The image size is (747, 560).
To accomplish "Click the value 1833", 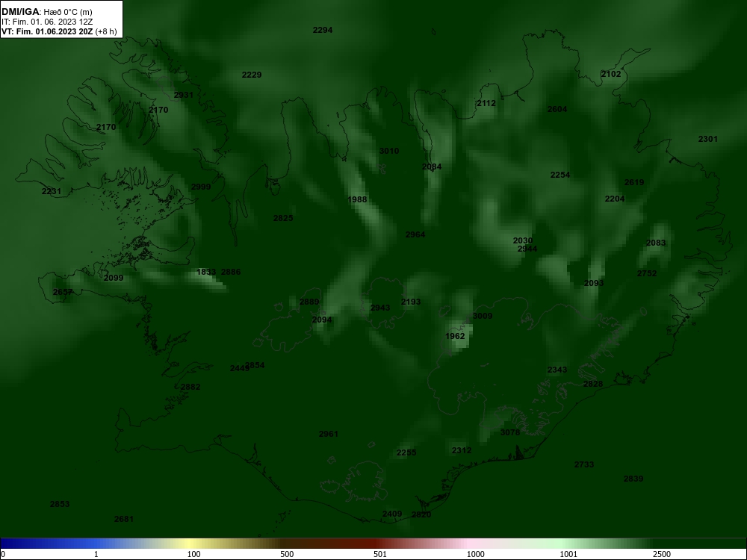I will tap(206, 272).
